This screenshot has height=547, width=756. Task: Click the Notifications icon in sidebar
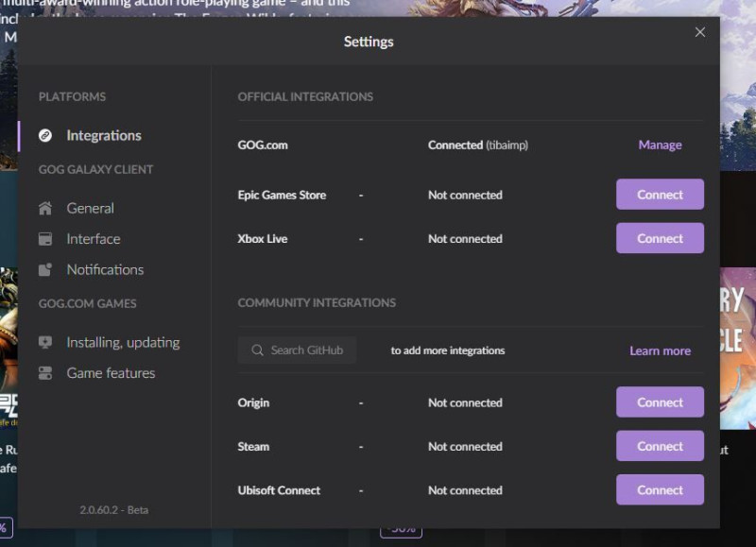tap(45, 270)
